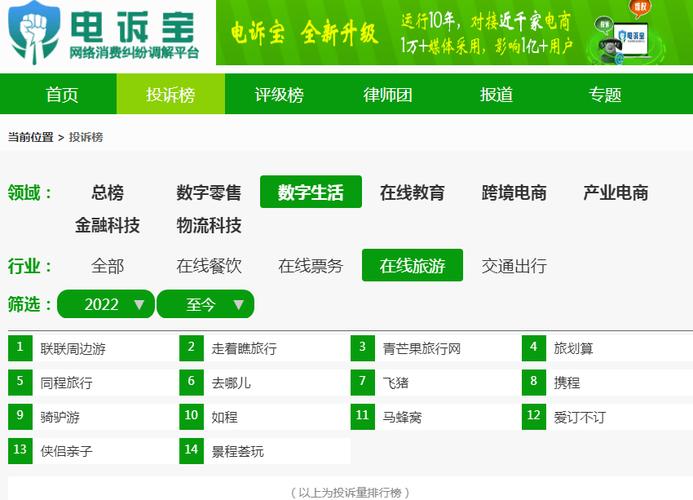Open the 电诉宝全新升级 green banner
The image size is (693, 500).
pos(454,32)
